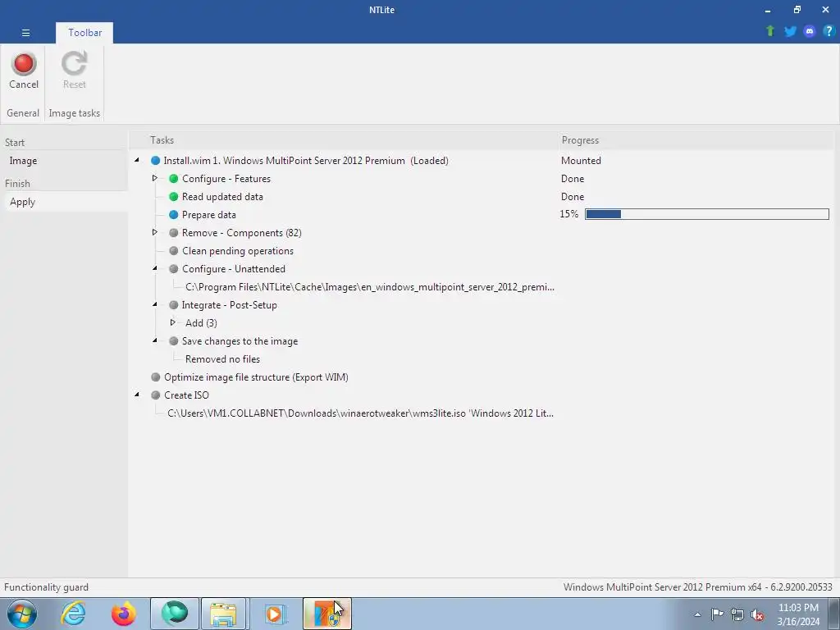The width and height of the screenshot is (840, 630).
Task: Click gray dot beside Create ISO
Action: click(155, 395)
